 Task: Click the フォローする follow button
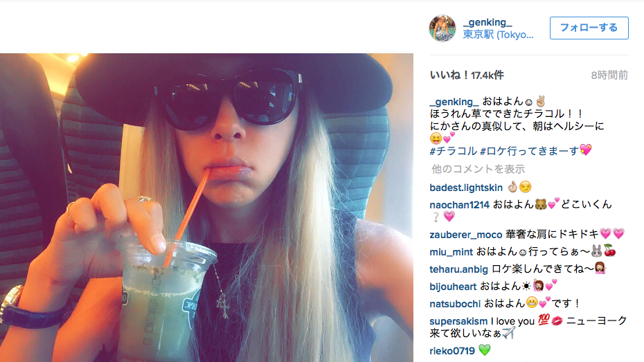coord(589,28)
